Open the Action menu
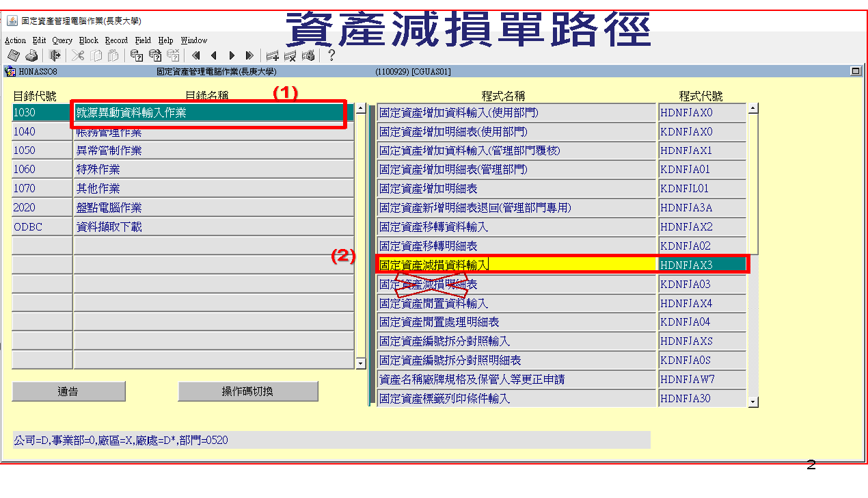Image resolution: width=868 pixels, height=498 pixels. pyautogui.click(x=15, y=40)
